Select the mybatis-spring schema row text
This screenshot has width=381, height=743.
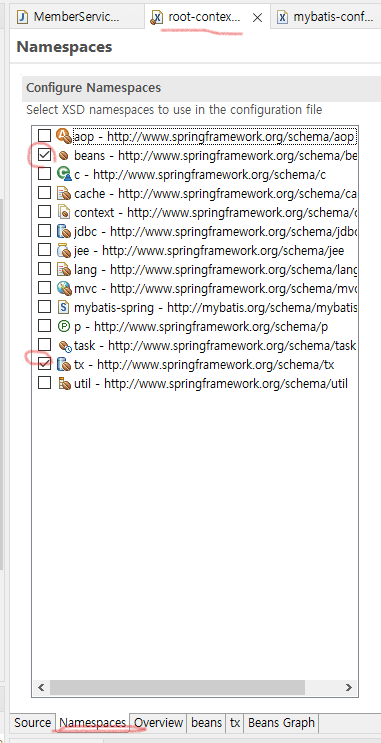(x=216, y=307)
